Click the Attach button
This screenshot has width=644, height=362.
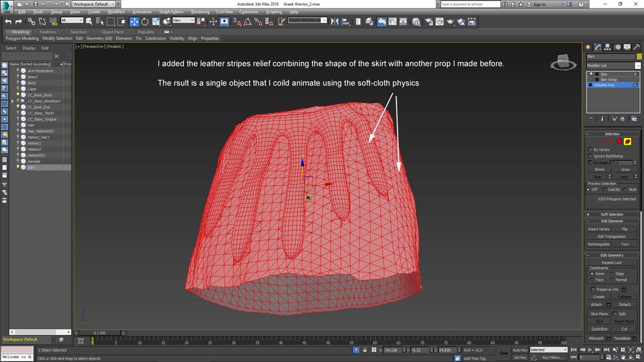pyautogui.click(x=596, y=305)
